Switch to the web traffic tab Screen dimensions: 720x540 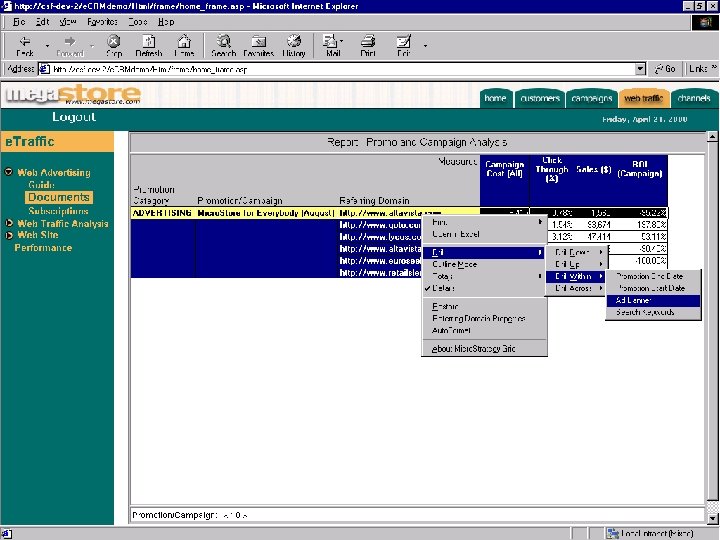644,98
